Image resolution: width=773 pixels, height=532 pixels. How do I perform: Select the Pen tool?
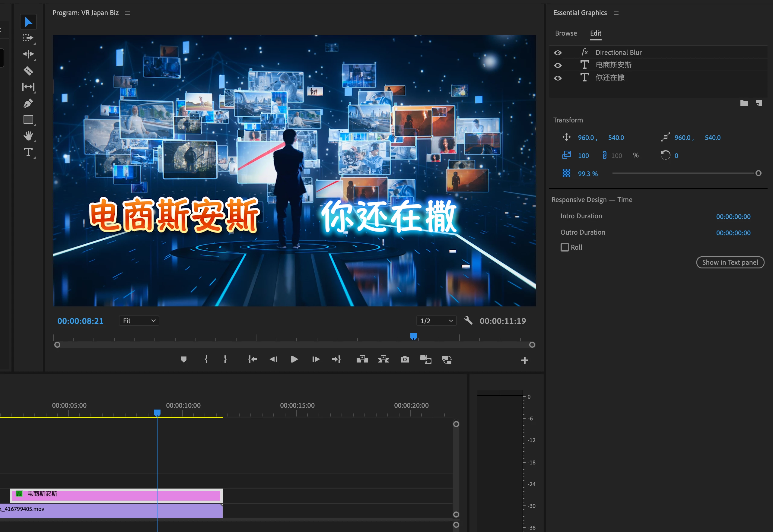[x=28, y=103]
